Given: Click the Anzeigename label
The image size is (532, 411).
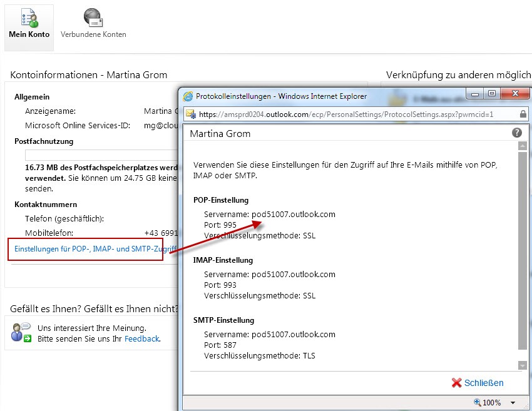Looking at the screenshot, I should (50, 111).
